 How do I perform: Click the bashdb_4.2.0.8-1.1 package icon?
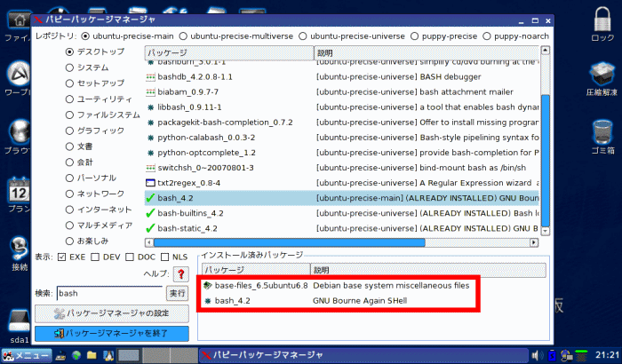click(150, 77)
